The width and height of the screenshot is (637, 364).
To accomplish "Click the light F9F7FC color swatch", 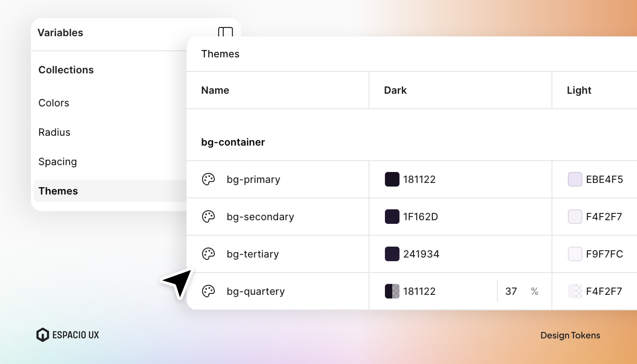I will tap(575, 254).
